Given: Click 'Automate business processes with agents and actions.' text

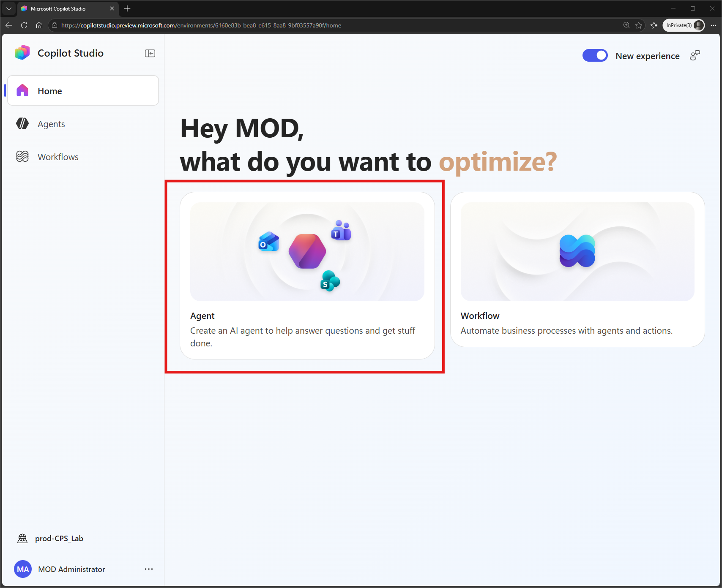Looking at the screenshot, I should [x=566, y=330].
